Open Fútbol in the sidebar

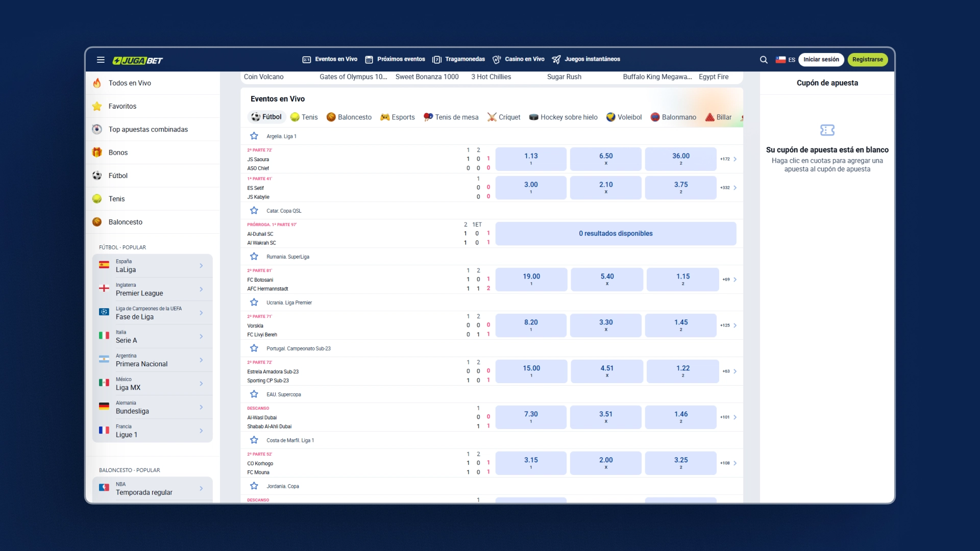pyautogui.click(x=153, y=176)
